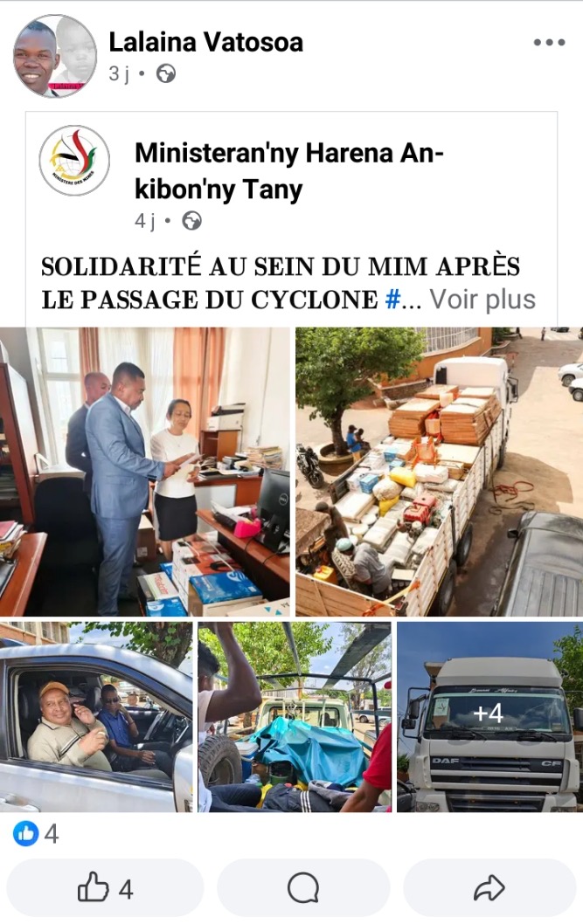Tap the thumbs-up Like button
This screenshot has height=924, width=583.
click(105, 888)
